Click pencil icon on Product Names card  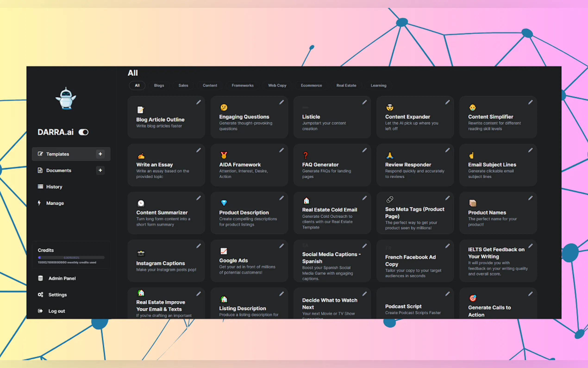[530, 198]
